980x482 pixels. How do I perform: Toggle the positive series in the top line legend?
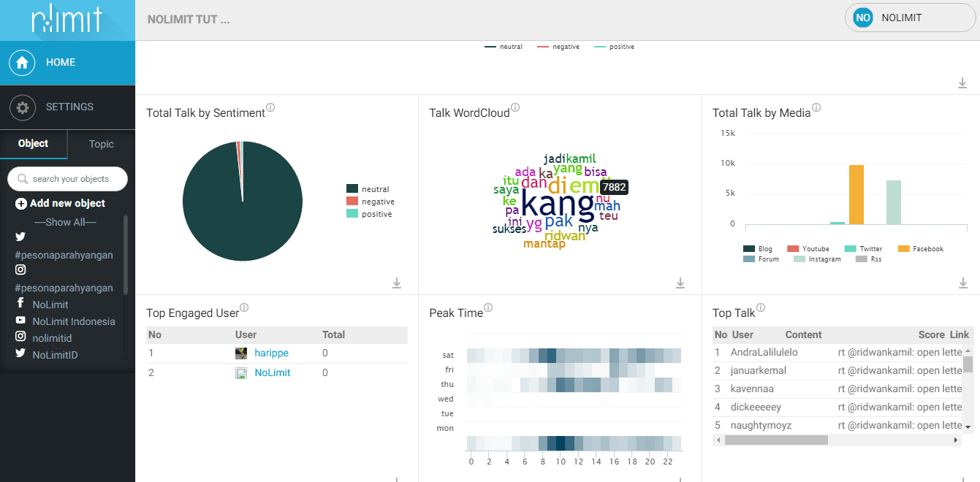coord(614,47)
